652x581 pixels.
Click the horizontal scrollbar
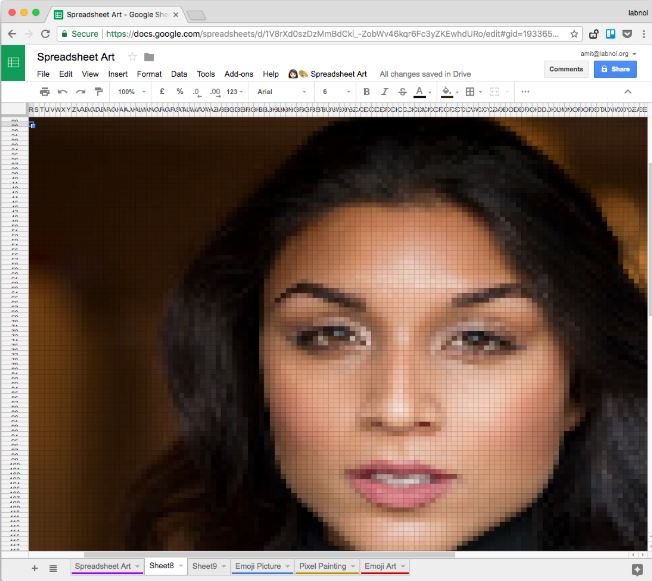point(269,555)
